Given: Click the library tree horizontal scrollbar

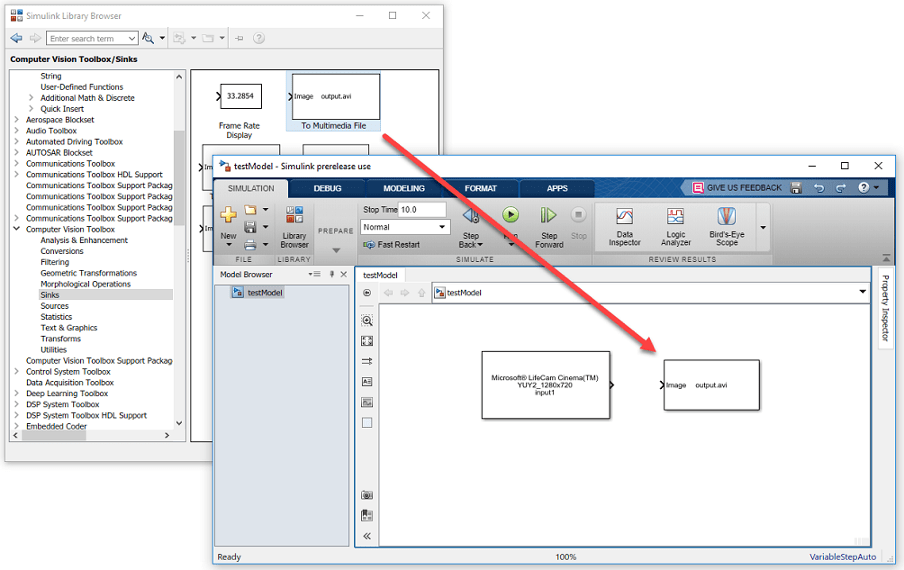Looking at the screenshot, I should (x=54, y=435).
